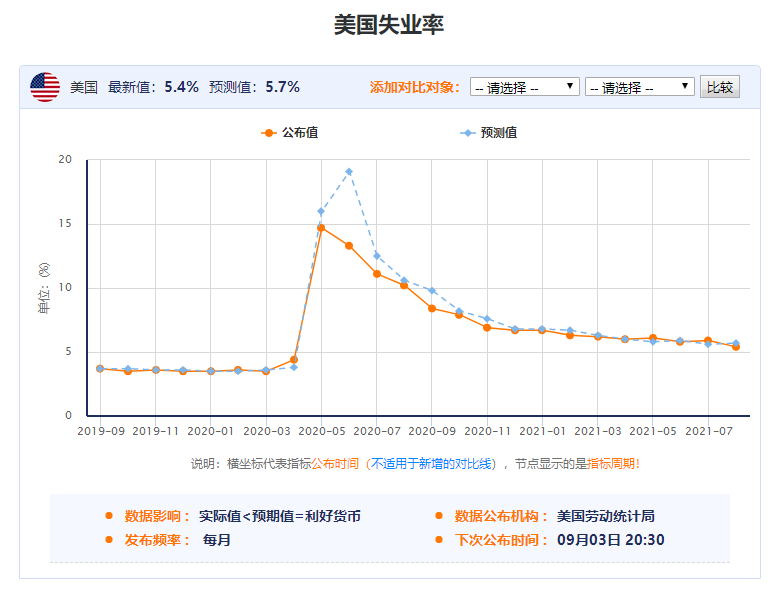
Task: Click the latest value 5.4% text
Action: 181,87
